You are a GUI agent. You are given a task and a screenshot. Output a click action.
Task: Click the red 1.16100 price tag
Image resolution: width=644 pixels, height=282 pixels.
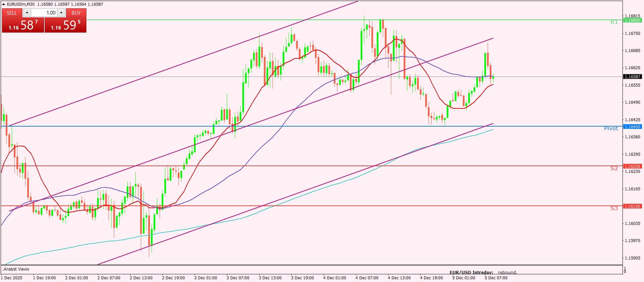click(x=632, y=206)
